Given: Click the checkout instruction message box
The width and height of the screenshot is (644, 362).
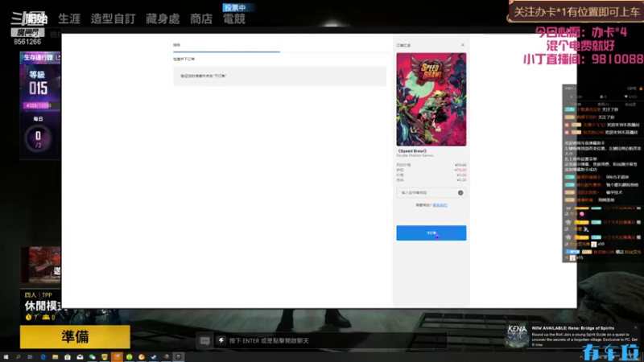Looking at the screenshot, I should click(279, 76).
